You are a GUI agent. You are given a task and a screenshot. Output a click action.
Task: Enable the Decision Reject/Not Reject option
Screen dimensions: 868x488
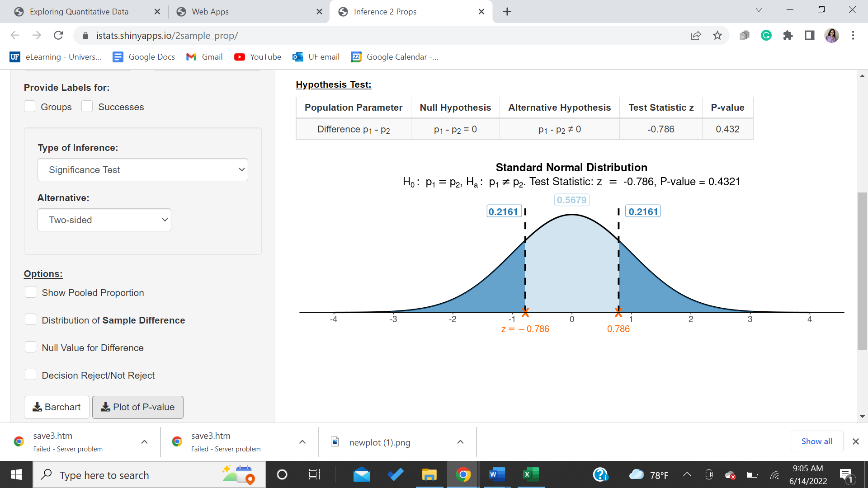pos(30,374)
